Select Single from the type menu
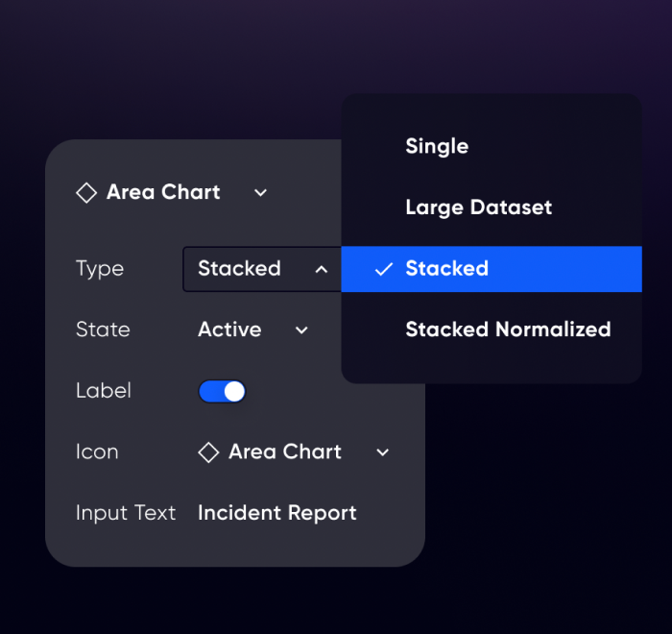 [x=437, y=146]
